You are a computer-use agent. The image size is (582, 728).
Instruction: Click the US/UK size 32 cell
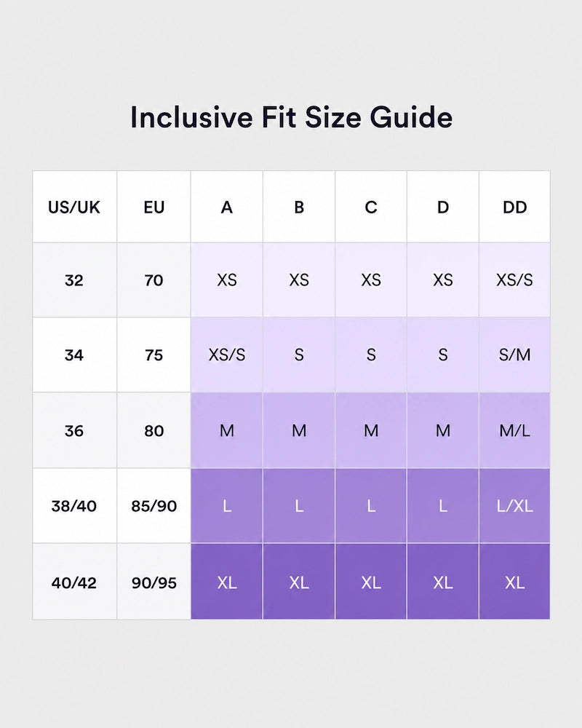pyautogui.click(x=74, y=280)
